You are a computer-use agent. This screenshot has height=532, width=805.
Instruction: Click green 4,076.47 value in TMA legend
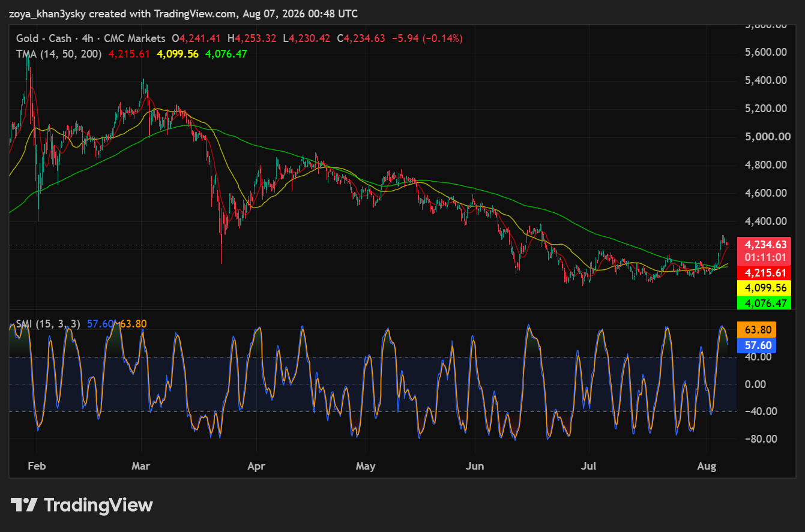(x=226, y=53)
